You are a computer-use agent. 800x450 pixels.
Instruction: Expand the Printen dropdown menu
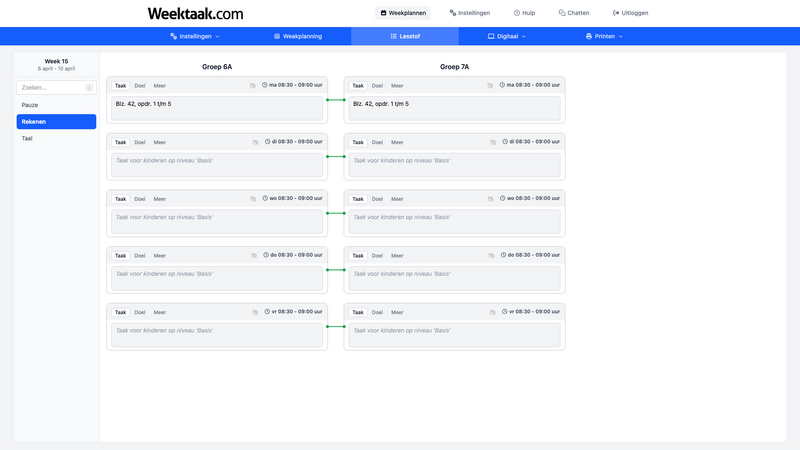tap(605, 36)
